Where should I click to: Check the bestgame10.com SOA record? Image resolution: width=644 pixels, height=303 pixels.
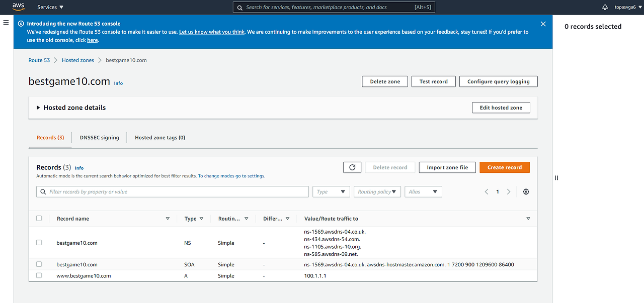click(39, 264)
